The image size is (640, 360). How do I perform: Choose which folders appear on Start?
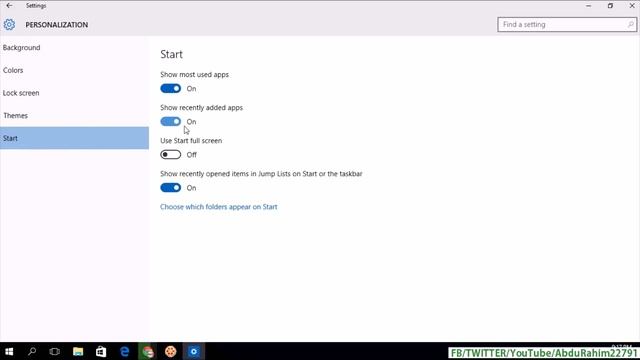tap(219, 207)
